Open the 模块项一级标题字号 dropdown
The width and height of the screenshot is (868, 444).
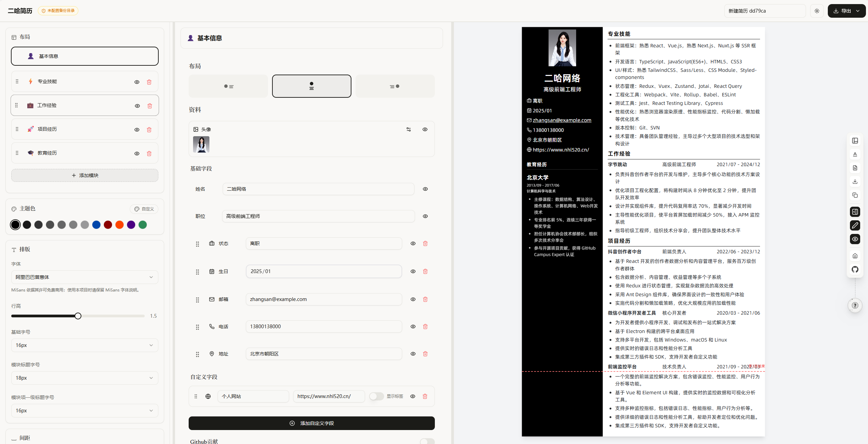pyautogui.click(x=85, y=411)
